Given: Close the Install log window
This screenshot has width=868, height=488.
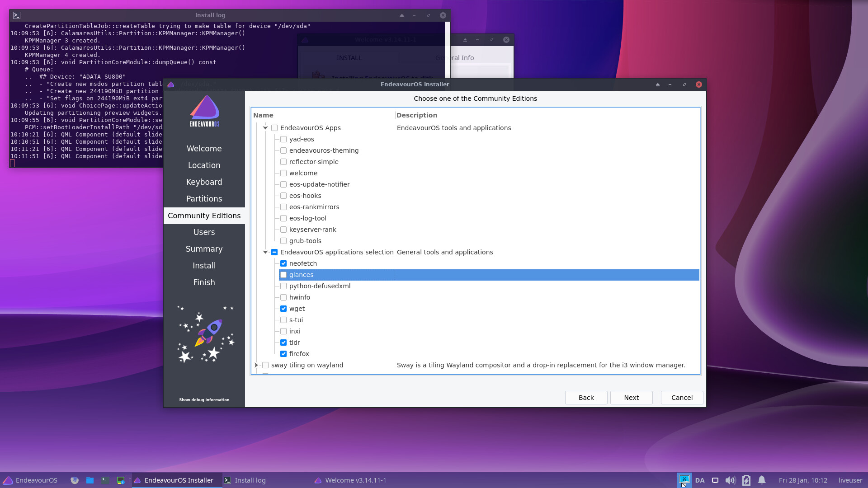Looking at the screenshot, I should pyautogui.click(x=443, y=15).
